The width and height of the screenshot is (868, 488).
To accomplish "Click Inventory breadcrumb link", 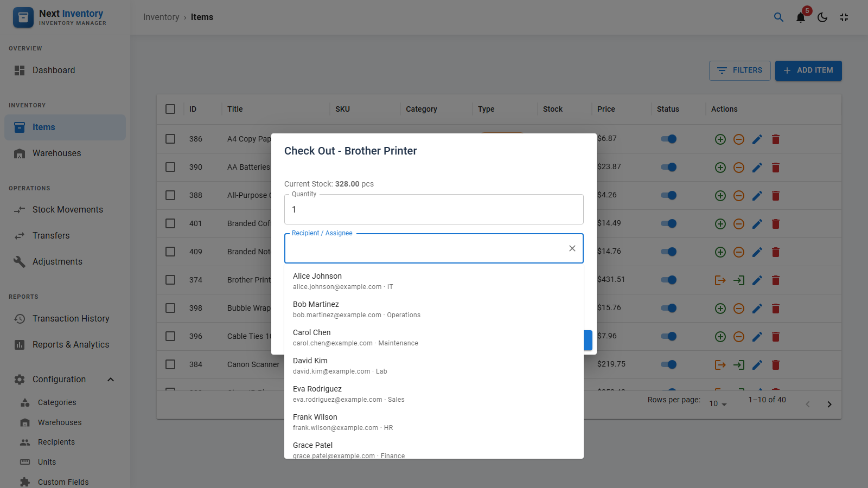I will [161, 17].
